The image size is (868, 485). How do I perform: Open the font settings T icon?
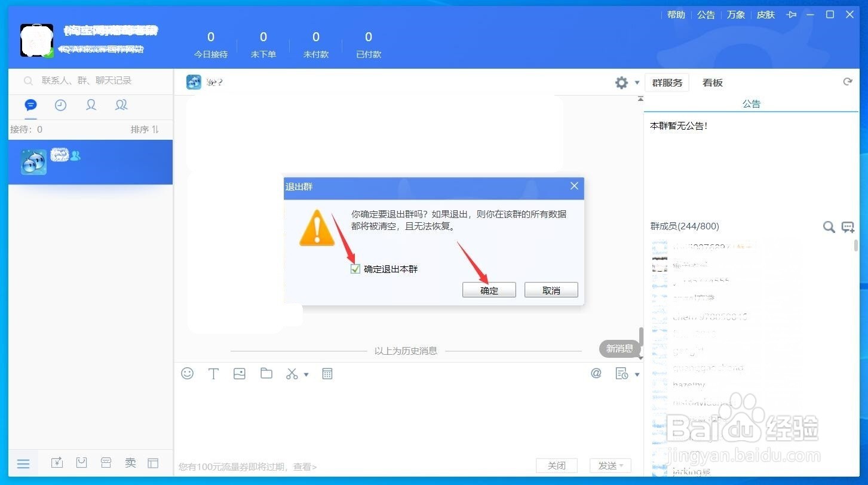click(213, 374)
